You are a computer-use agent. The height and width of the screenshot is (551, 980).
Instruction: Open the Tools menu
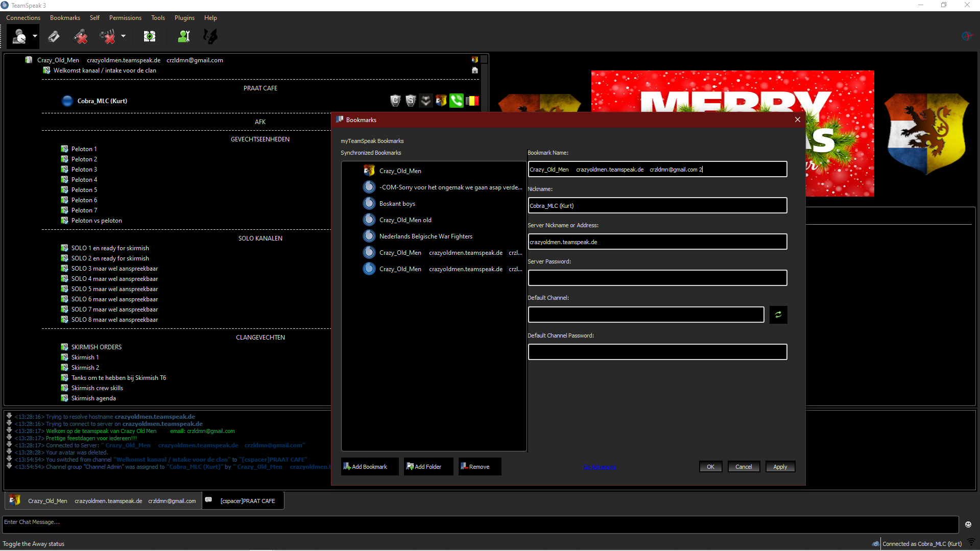(x=158, y=18)
